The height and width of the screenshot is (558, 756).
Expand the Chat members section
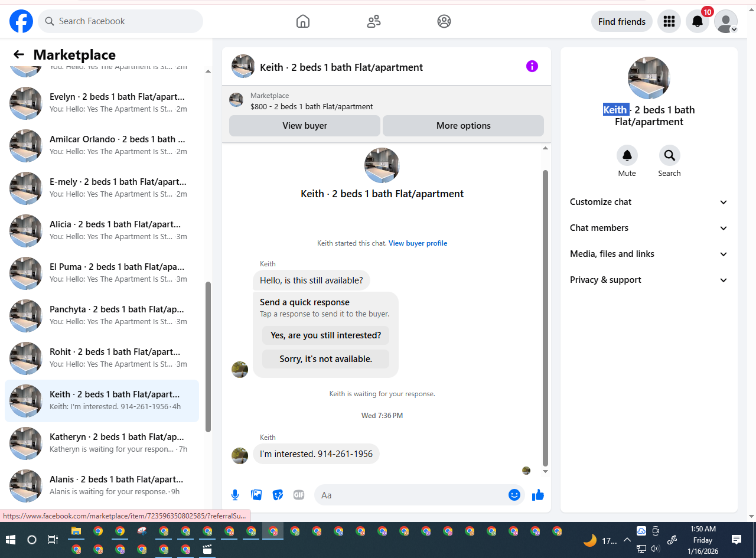coord(649,228)
